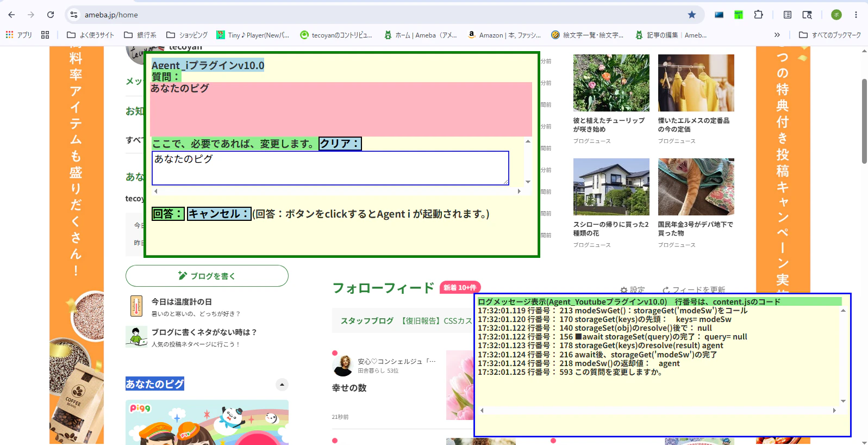The width and height of the screenshot is (868, 445).
Task: Collapse the あなたのピグ section arrow
Action: tap(282, 385)
